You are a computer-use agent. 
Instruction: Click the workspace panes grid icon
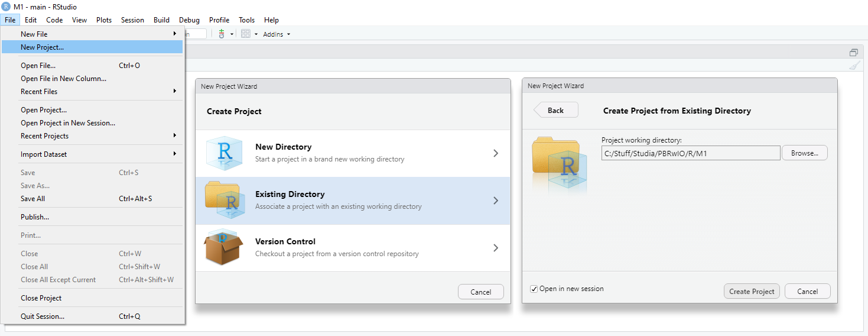point(246,34)
